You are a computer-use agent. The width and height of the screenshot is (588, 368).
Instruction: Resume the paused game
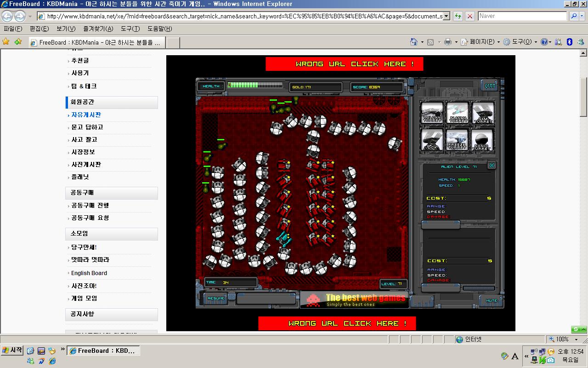(216, 298)
